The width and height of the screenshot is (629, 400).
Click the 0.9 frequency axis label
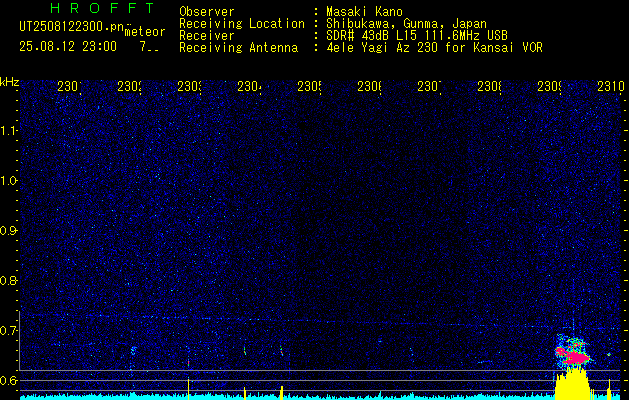click(x=9, y=231)
